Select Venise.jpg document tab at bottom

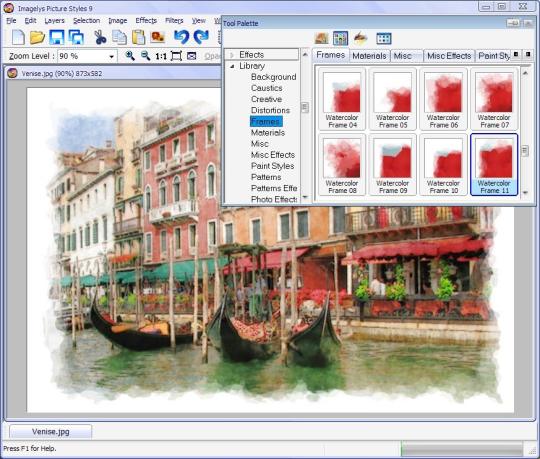[x=51, y=431]
